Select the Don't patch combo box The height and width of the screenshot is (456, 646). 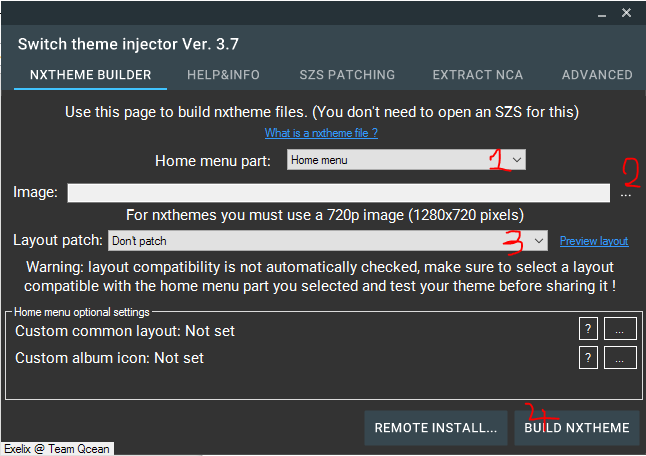tap(328, 241)
